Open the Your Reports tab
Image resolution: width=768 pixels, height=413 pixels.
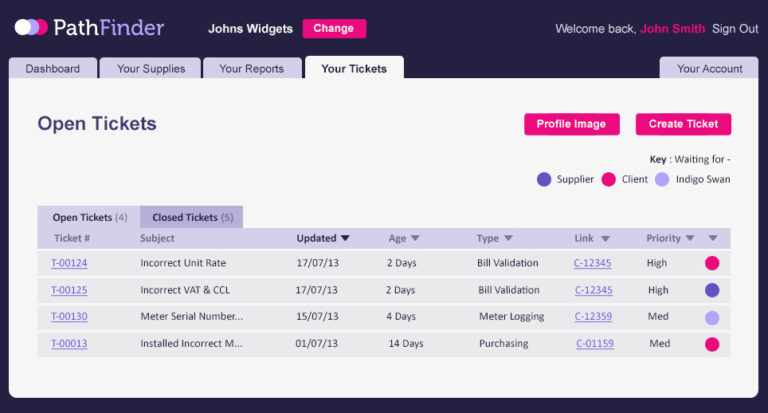[x=251, y=69]
